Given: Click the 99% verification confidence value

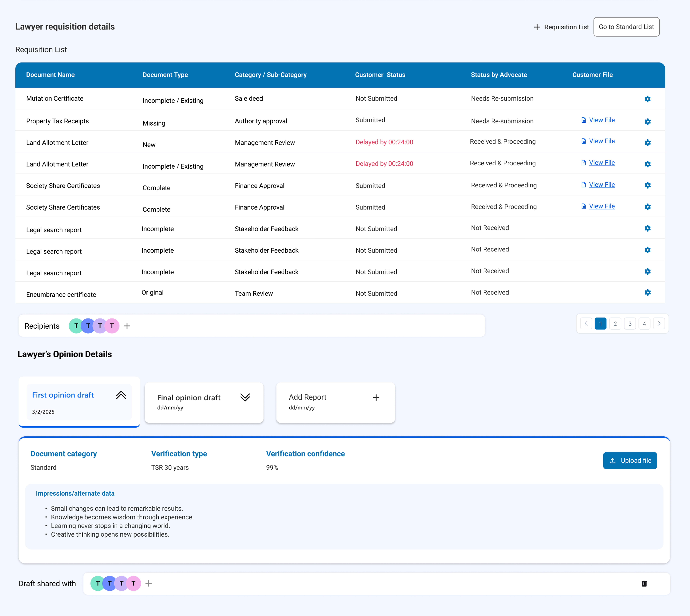Looking at the screenshot, I should (x=272, y=468).
